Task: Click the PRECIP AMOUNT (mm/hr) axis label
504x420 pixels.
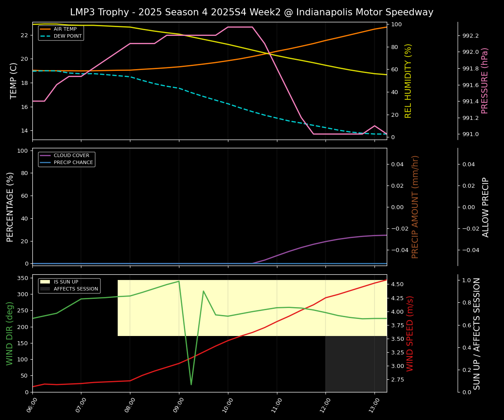Action: [415, 206]
